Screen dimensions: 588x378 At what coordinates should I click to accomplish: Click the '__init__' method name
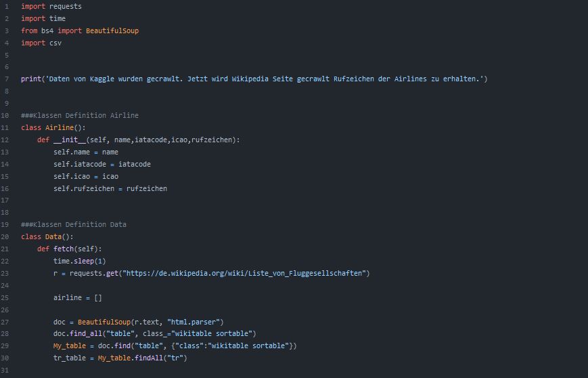point(70,140)
